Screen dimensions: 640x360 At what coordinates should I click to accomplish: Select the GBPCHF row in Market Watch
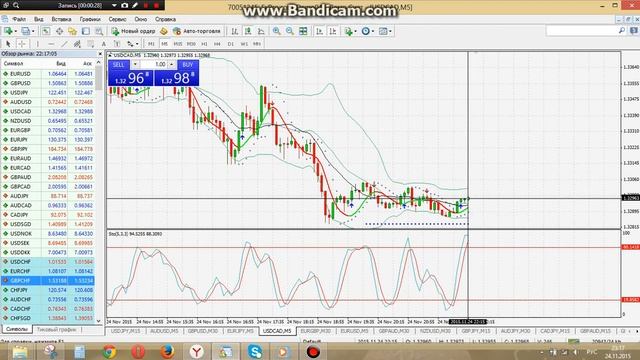click(48, 280)
